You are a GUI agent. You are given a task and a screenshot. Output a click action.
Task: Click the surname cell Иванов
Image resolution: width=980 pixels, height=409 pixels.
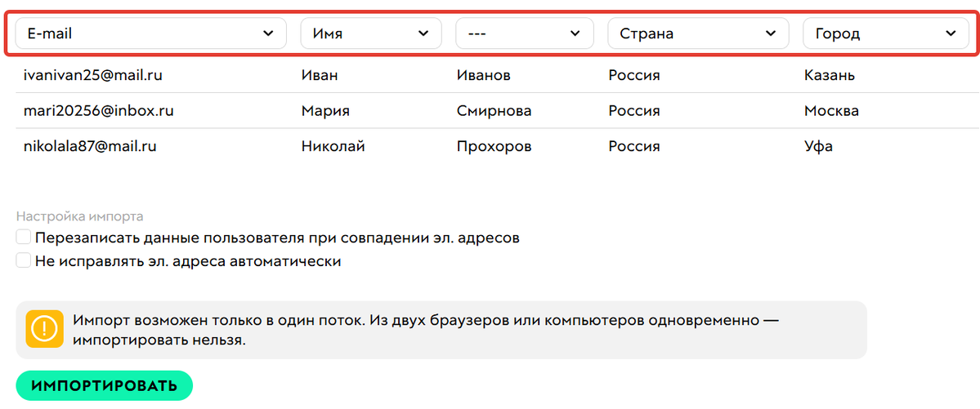(x=484, y=76)
